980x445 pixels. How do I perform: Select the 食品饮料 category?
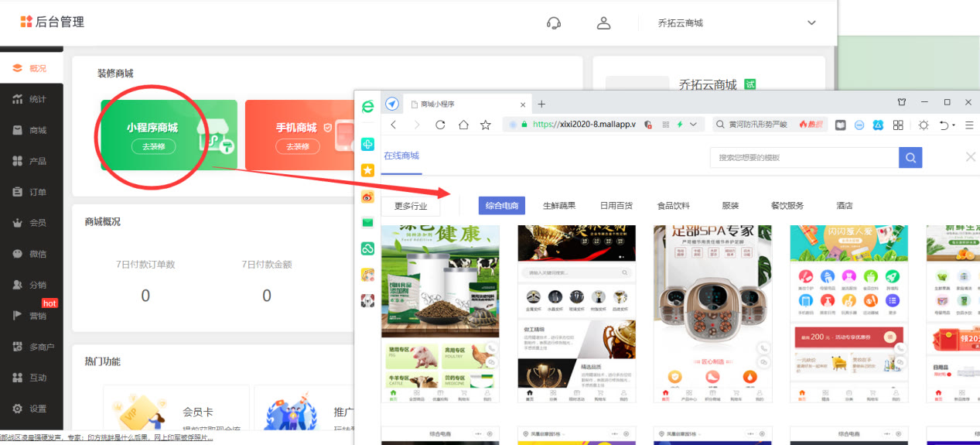[674, 206]
